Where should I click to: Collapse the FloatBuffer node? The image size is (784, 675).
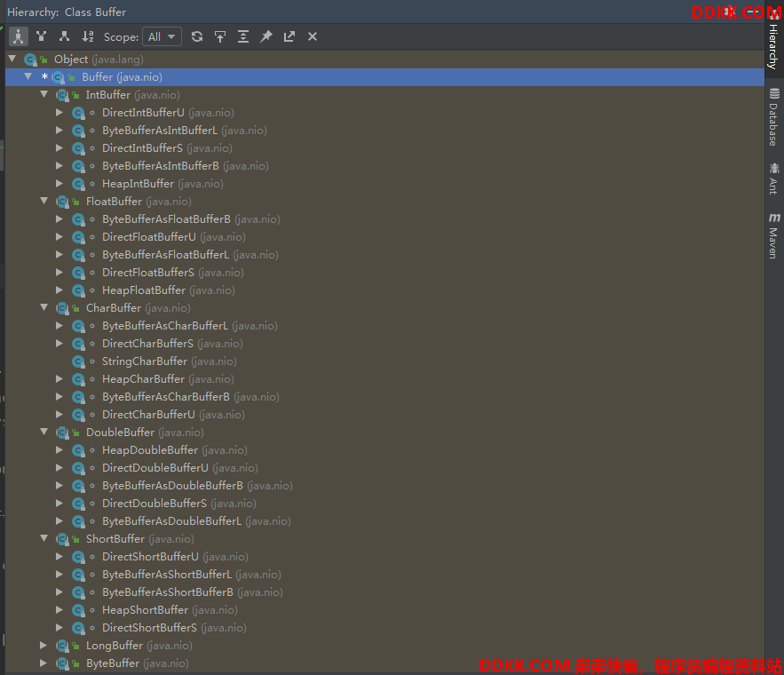point(44,202)
